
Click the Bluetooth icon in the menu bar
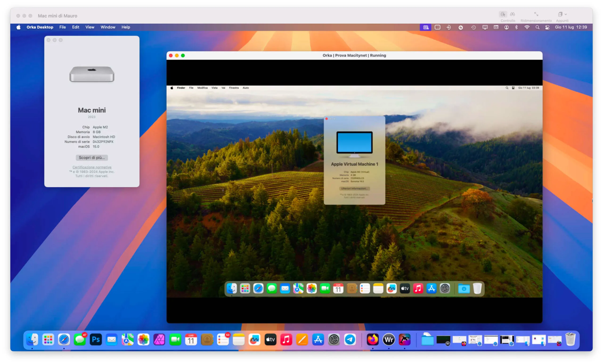click(x=517, y=27)
